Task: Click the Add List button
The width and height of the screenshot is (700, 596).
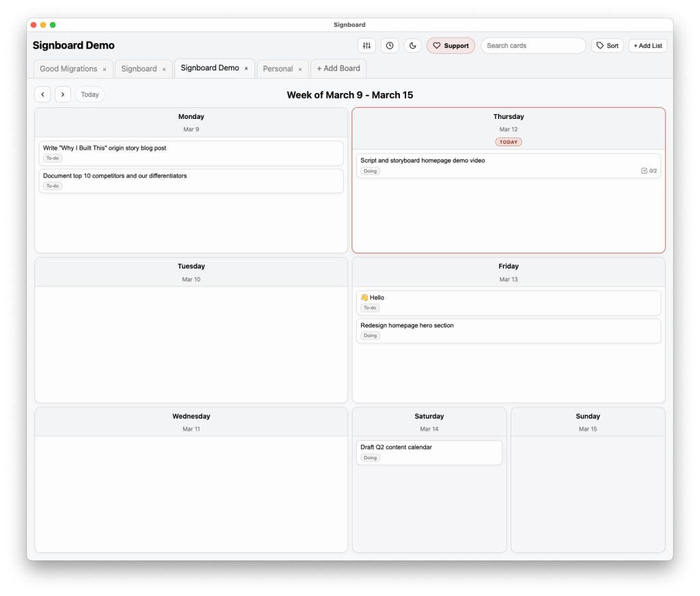Action: click(647, 46)
